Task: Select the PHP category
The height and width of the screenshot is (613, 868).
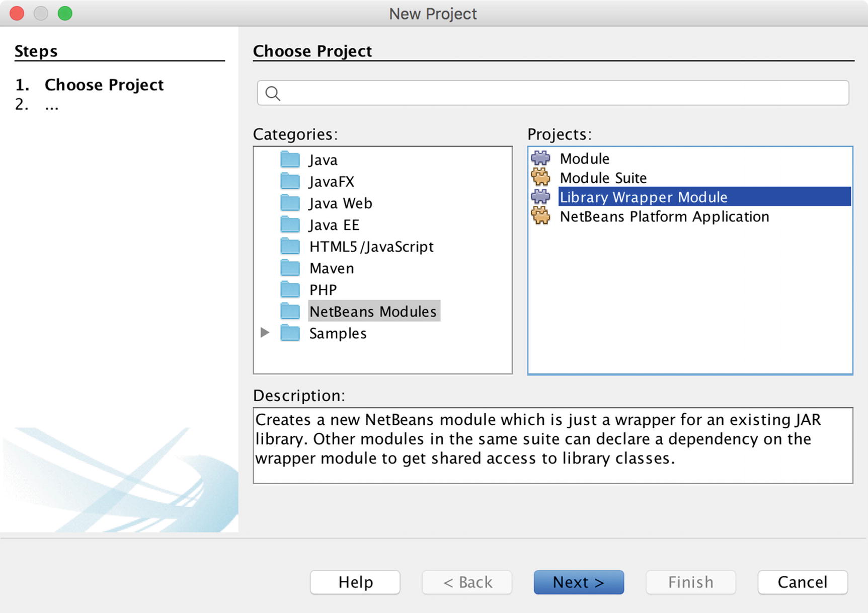Action: (x=323, y=290)
